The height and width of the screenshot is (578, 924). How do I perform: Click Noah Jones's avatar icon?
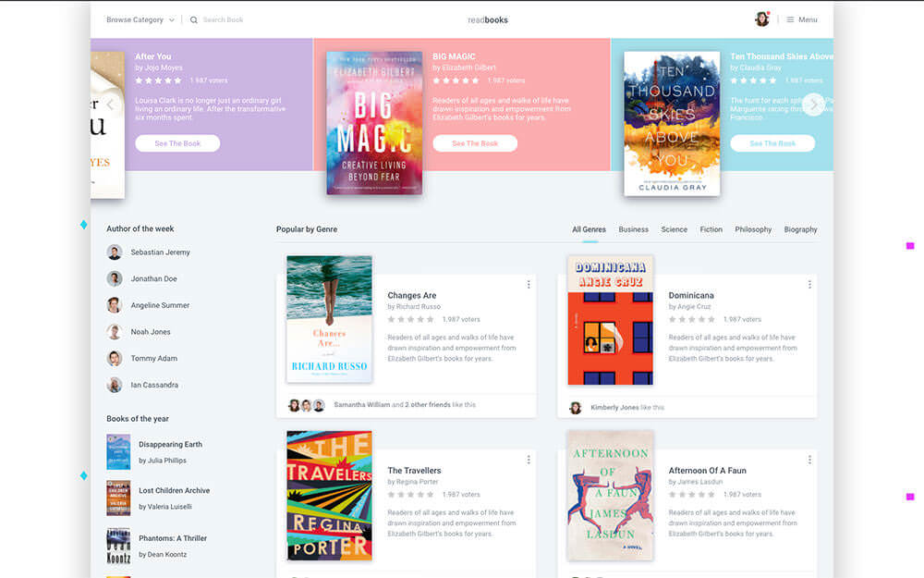115,331
